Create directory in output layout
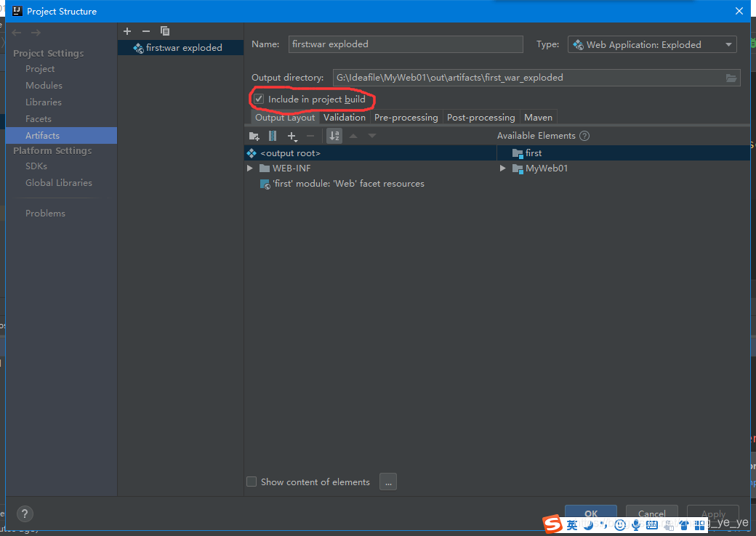 pos(254,137)
